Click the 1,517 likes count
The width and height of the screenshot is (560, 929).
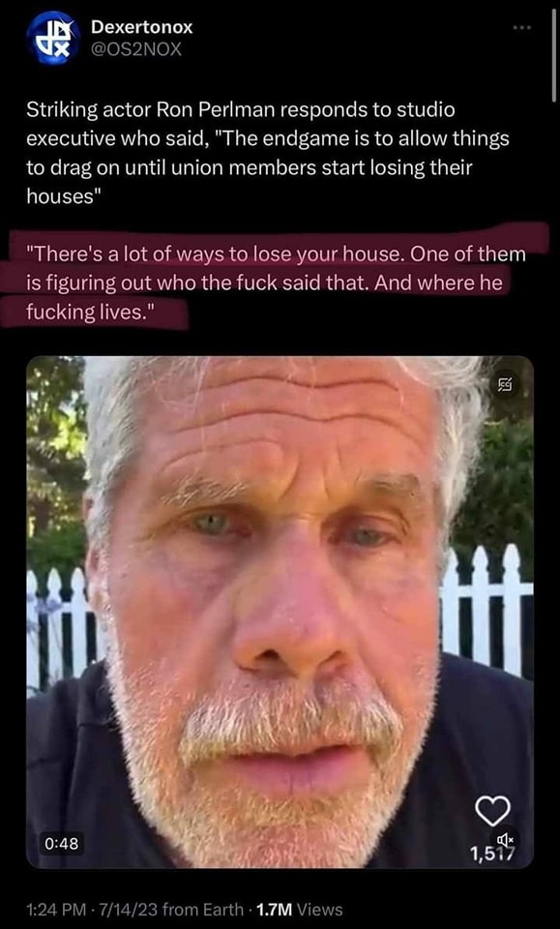tap(492, 854)
